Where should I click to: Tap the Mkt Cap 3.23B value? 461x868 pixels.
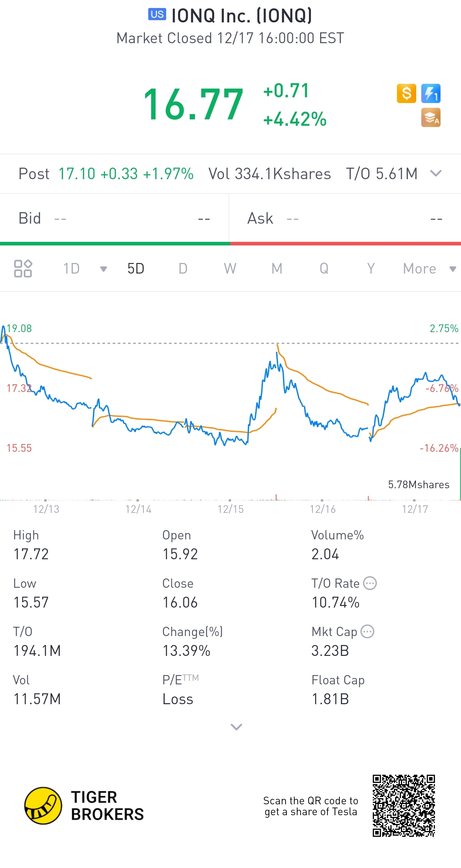[330, 651]
